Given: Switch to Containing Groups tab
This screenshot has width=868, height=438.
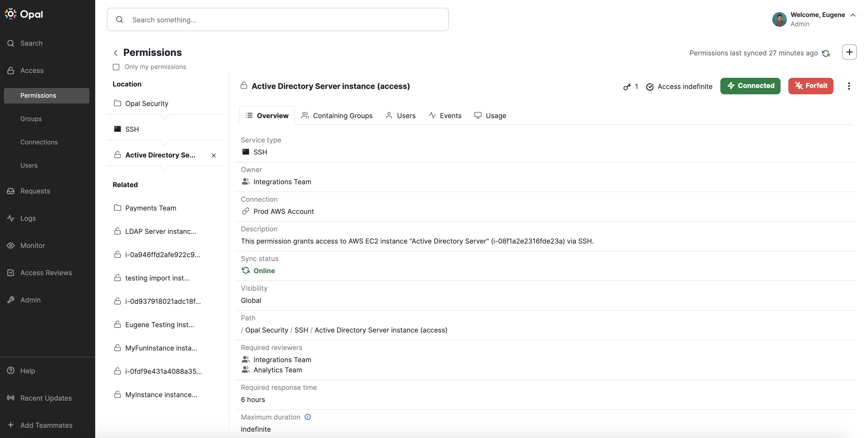Looking at the screenshot, I should pos(337,116).
